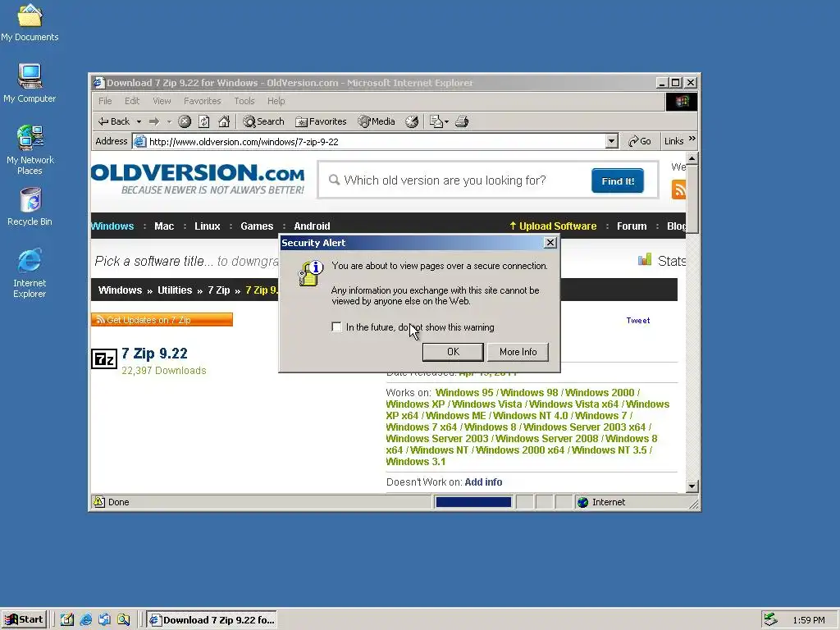The height and width of the screenshot is (630, 840).
Task: Click the Find It! button
Action: tap(618, 180)
